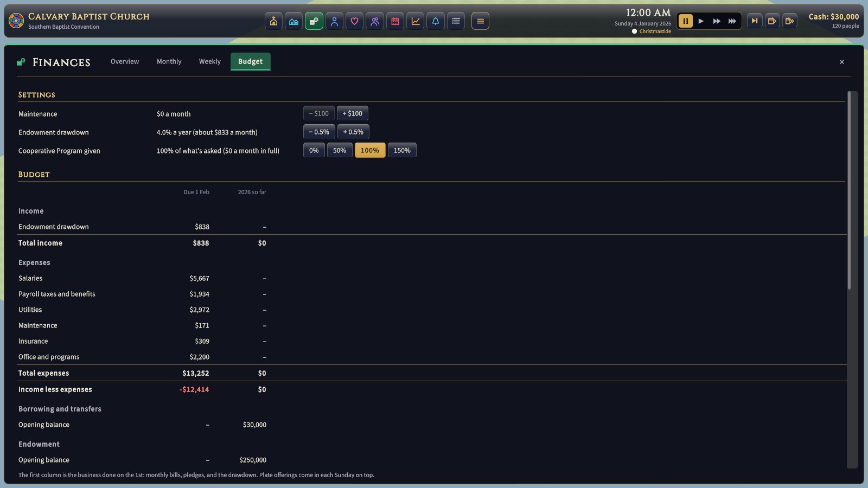Click the triple-arrow fastest speed button
This screenshot has height=488, width=868.
click(732, 21)
